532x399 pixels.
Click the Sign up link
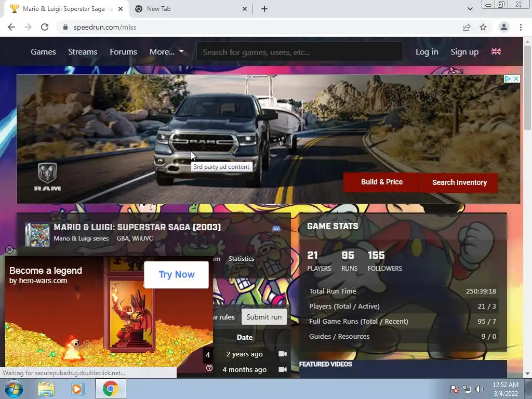(464, 52)
